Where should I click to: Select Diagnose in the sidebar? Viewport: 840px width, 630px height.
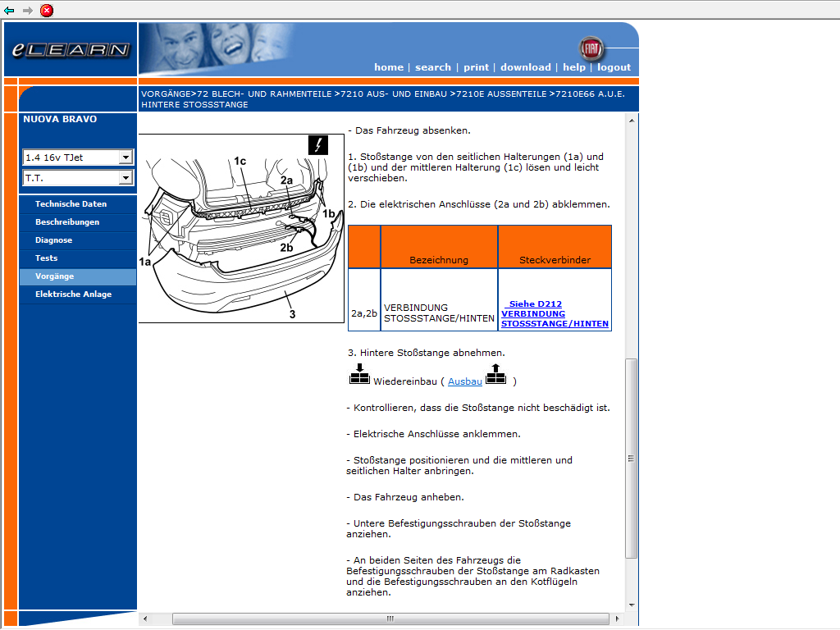coord(53,240)
